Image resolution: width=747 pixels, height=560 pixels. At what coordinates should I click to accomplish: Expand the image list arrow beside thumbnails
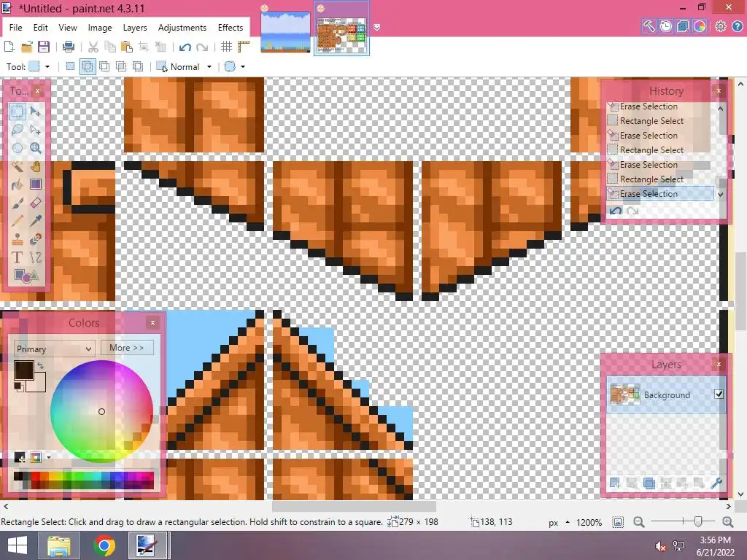tap(377, 28)
